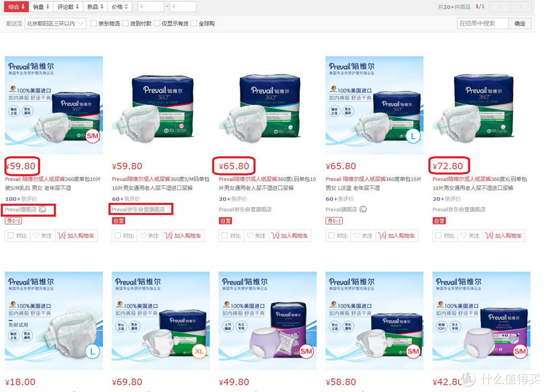This screenshot has height=392, width=545.
Task: Click the ¥18.00 price text
Action: click(x=20, y=382)
